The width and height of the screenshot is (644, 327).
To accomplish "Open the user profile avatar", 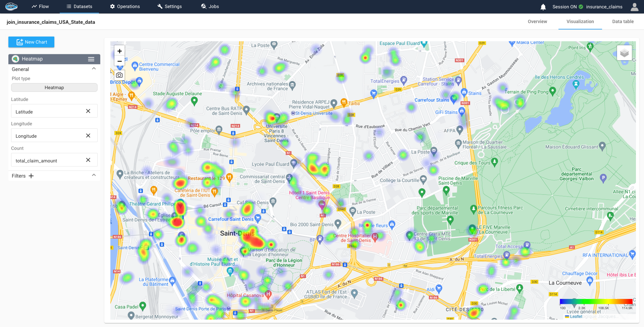I will point(635,7).
